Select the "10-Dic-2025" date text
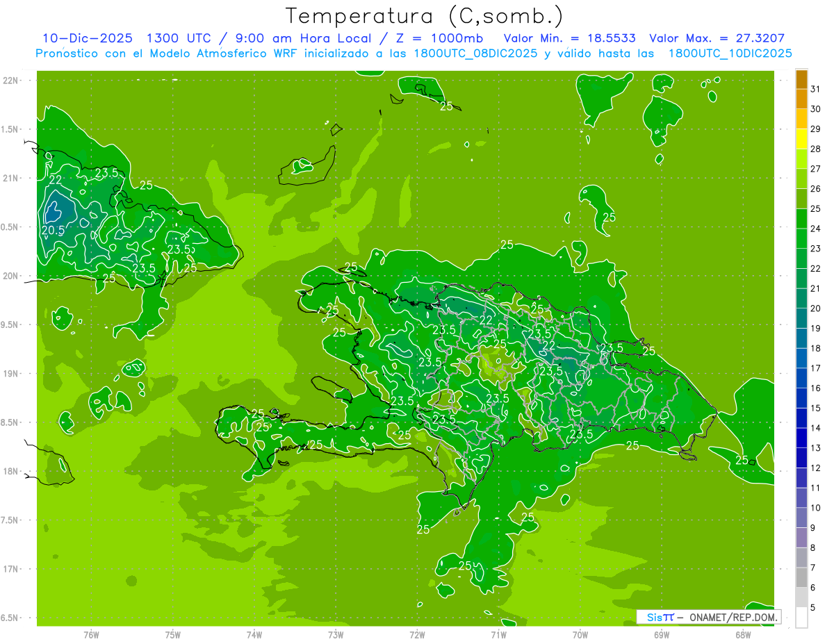This screenshot has height=644, width=834. pos(87,38)
